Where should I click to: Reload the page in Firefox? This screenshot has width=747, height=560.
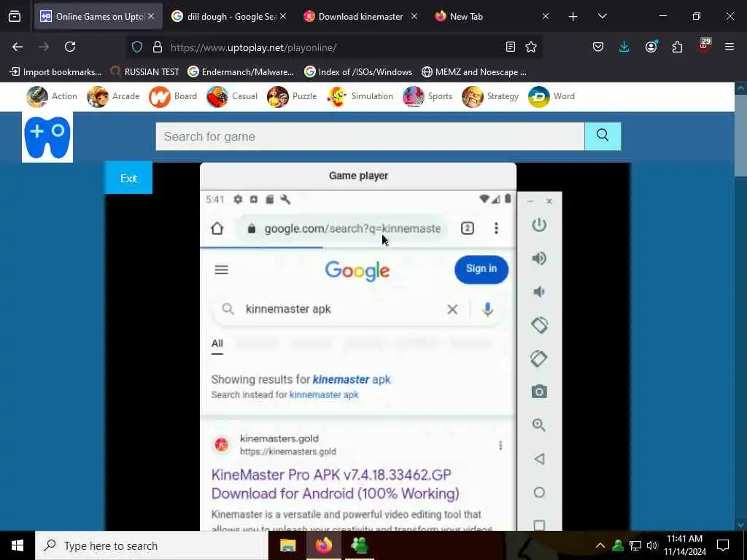(70, 47)
